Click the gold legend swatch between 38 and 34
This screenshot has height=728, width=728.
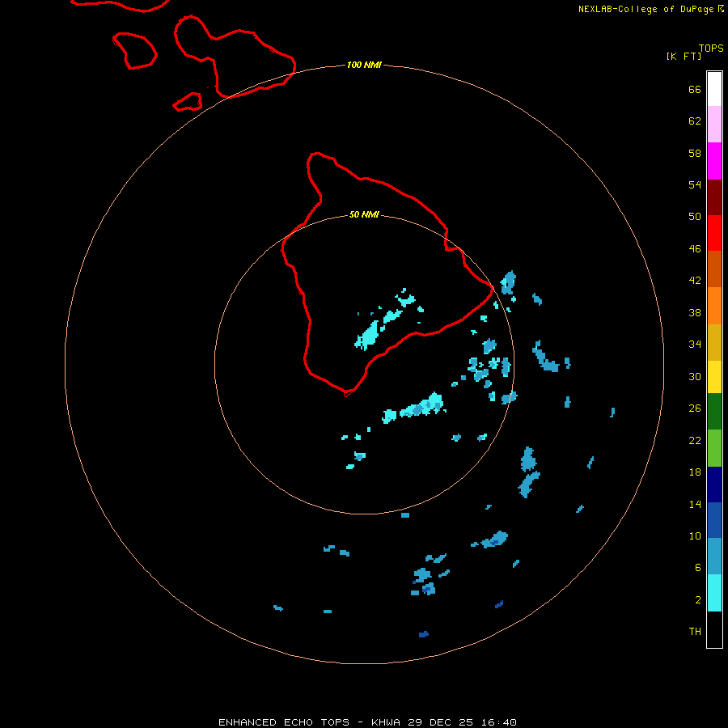(714, 342)
